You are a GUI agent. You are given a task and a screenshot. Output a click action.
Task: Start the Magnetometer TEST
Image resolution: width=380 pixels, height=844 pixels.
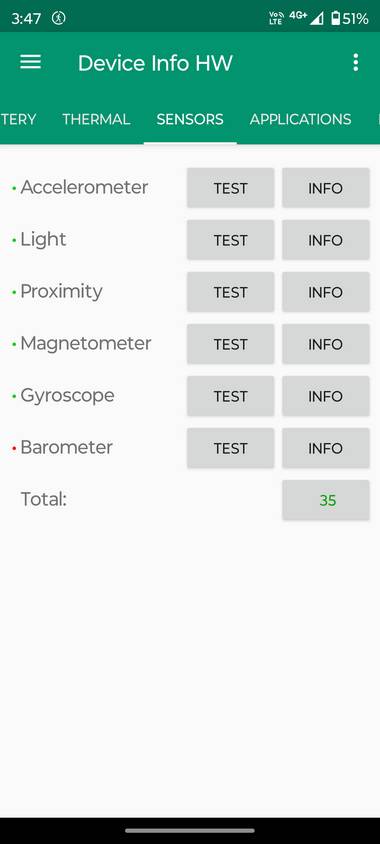coord(230,344)
